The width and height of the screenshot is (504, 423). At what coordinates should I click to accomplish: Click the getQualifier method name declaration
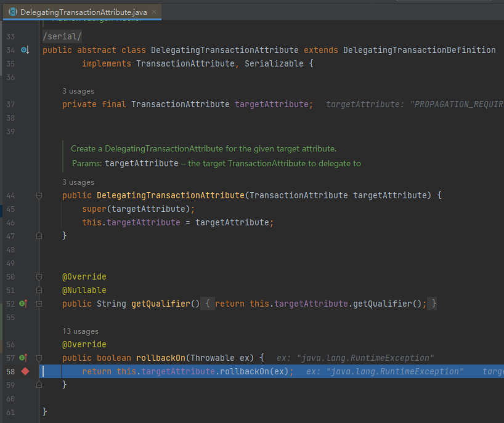(161, 304)
